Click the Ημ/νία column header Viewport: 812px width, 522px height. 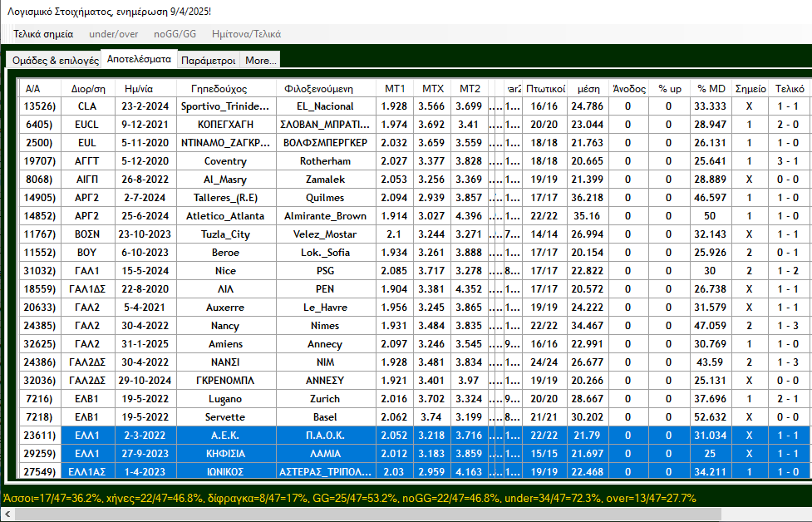point(138,88)
